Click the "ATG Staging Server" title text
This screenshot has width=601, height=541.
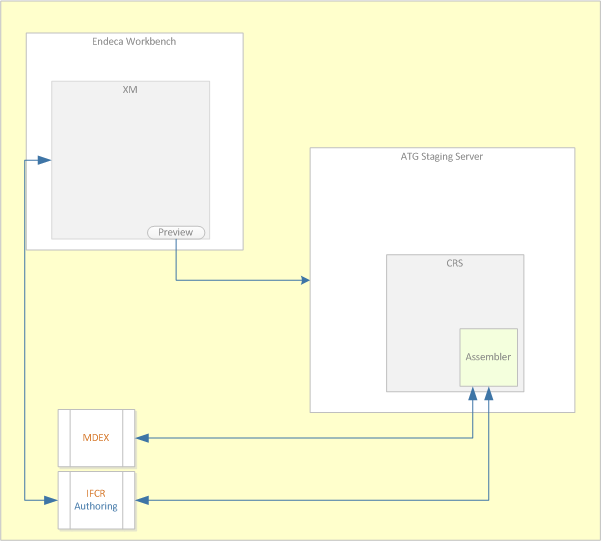(442, 157)
